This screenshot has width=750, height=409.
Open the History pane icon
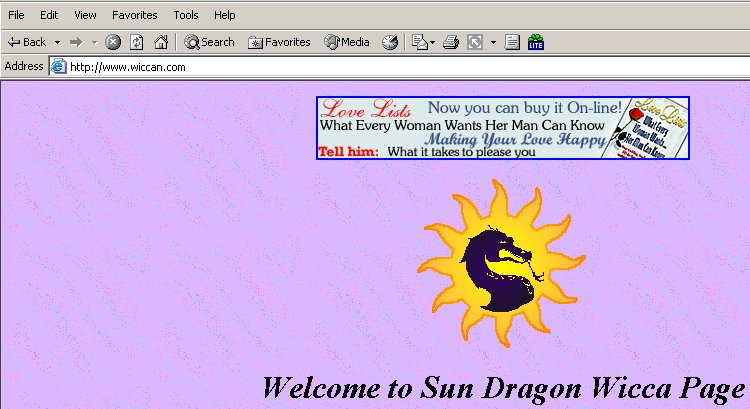tap(390, 43)
